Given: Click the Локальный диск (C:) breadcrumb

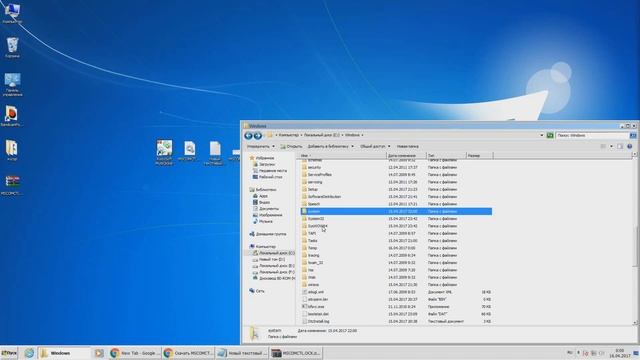Looking at the screenshot, I should (321, 135).
